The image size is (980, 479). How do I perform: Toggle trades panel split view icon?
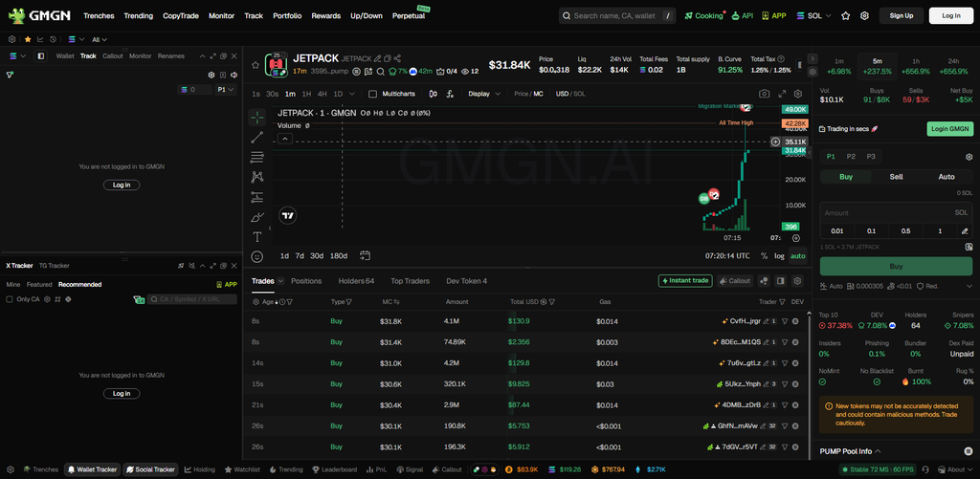point(780,281)
